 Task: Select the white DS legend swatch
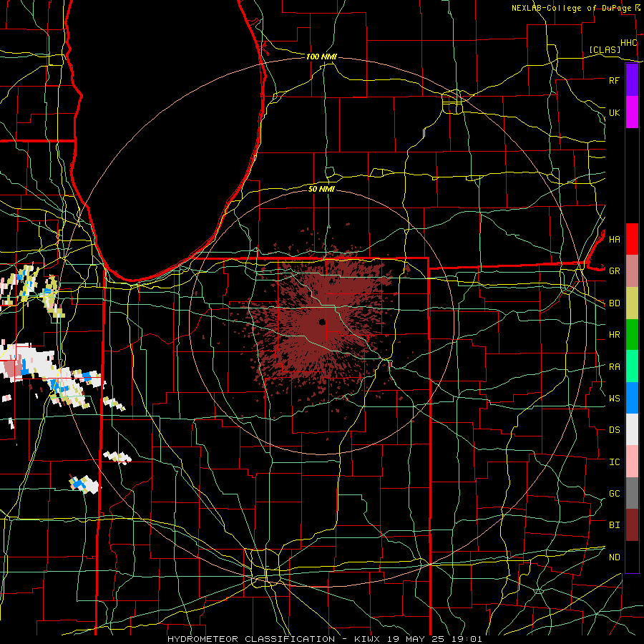[x=632, y=429]
